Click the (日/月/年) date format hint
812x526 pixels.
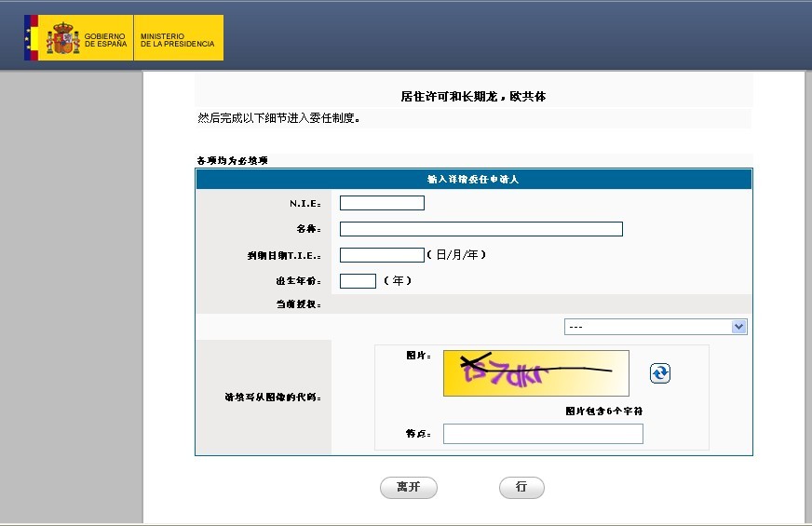tap(456, 255)
